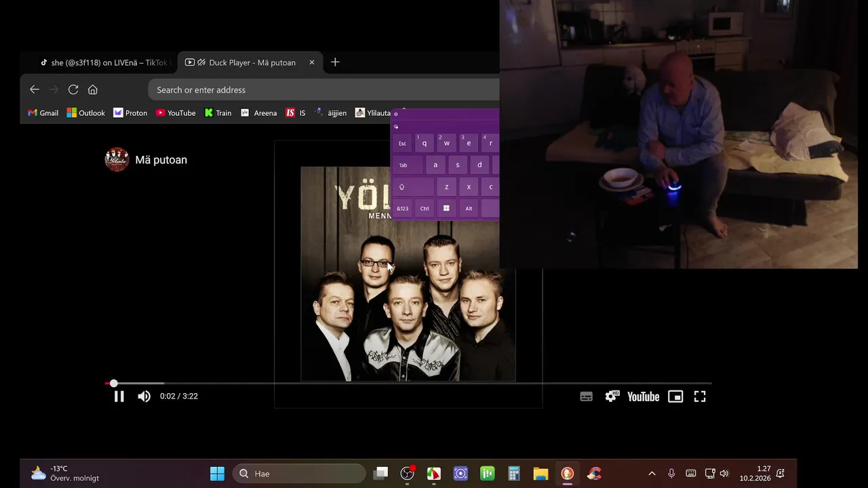Tap the Ctrl key on touch keyboard
Viewport: 868px width, 488px height.
point(425,208)
